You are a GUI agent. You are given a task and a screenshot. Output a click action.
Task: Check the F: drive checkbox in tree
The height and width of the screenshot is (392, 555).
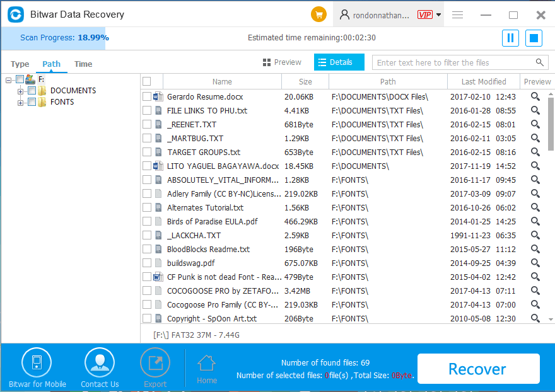(20, 79)
